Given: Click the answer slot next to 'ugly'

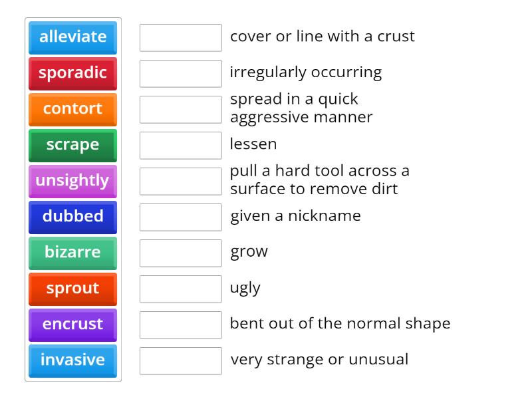Looking at the screenshot, I should [x=180, y=289].
